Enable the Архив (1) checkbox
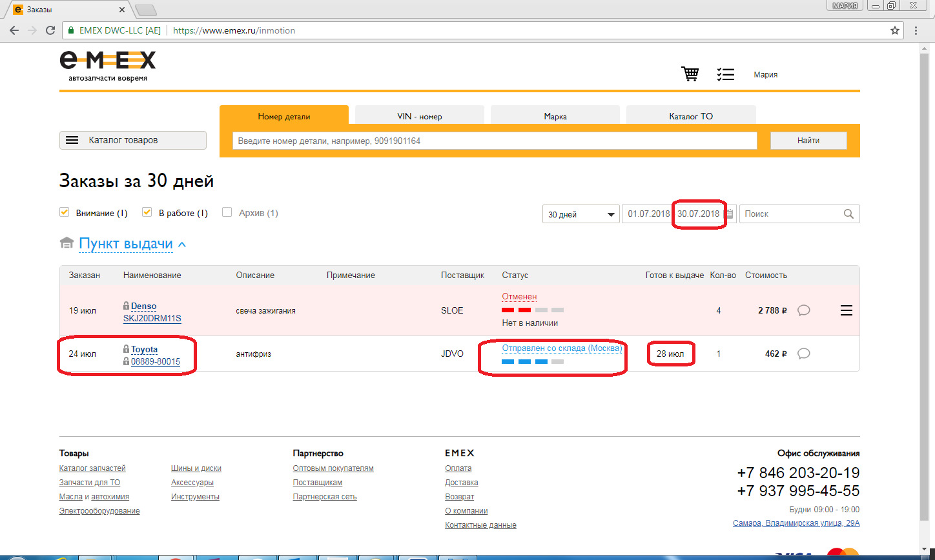The width and height of the screenshot is (935, 560). [227, 212]
